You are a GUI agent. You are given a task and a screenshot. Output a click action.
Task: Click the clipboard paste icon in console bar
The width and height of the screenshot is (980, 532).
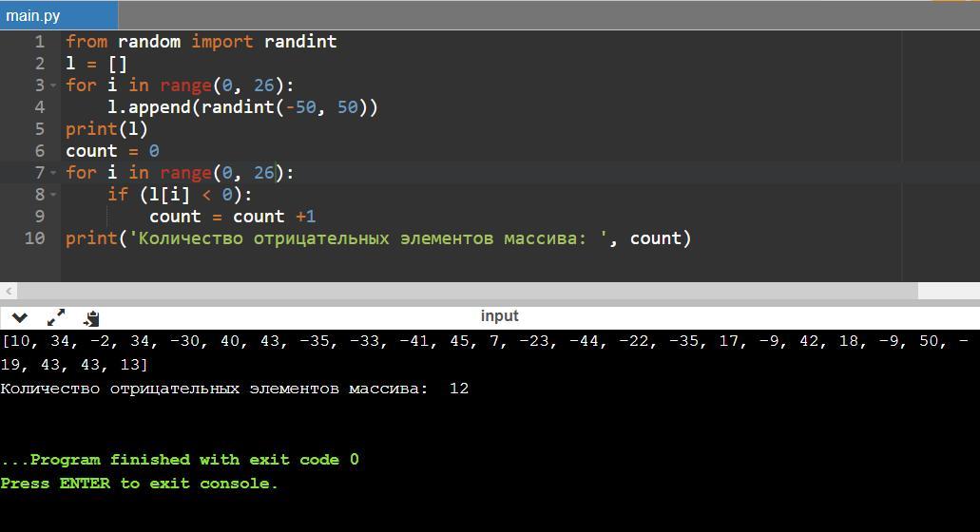(91, 318)
